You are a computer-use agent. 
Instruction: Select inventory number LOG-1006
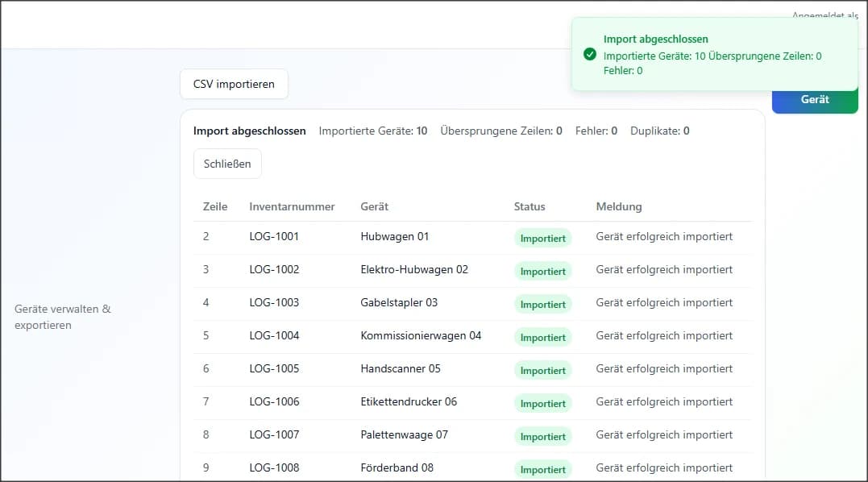pyautogui.click(x=274, y=402)
